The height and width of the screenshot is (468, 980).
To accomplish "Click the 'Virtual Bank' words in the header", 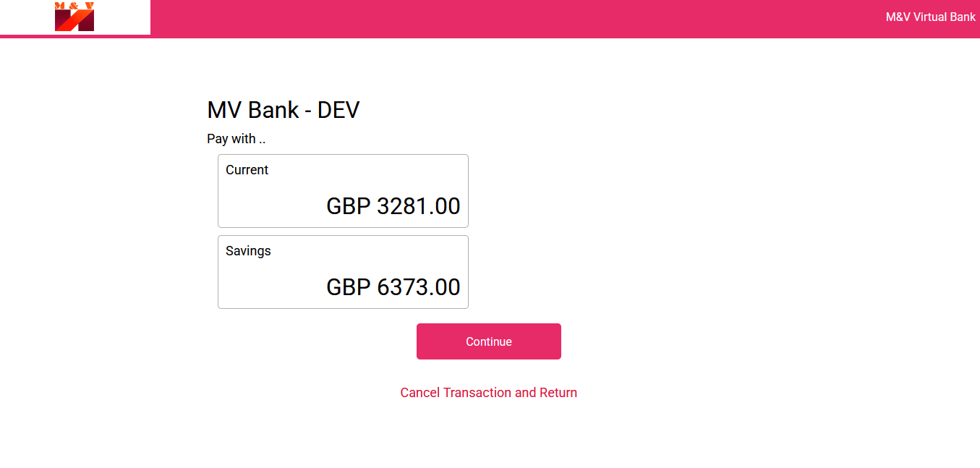I will (945, 17).
